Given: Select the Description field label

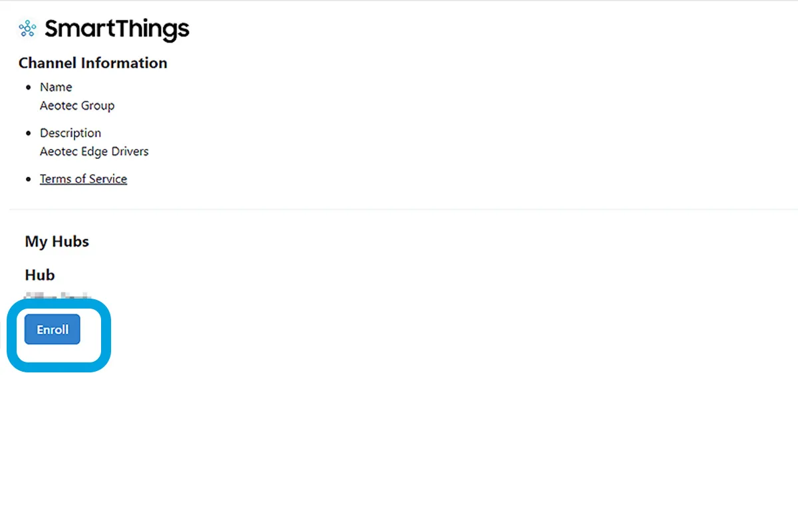Looking at the screenshot, I should click(70, 133).
